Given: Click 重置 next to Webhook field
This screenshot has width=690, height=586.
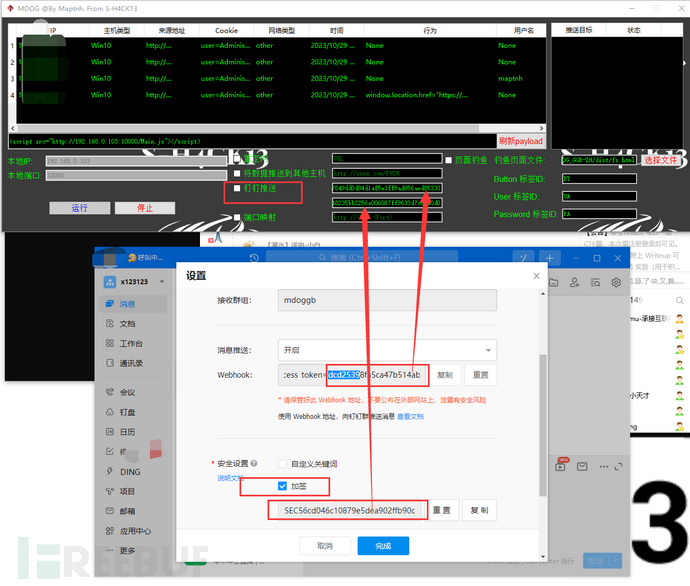Looking at the screenshot, I should click(x=481, y=375).
